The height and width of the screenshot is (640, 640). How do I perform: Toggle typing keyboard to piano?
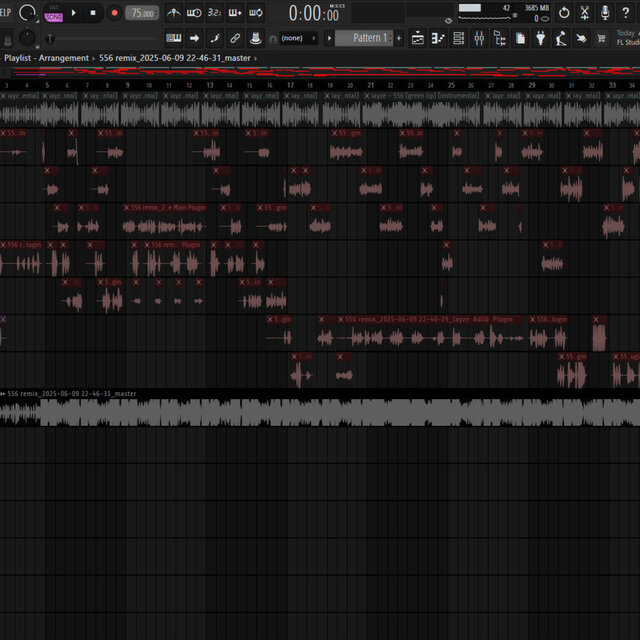pyautogui.click(x=173, y=38)
